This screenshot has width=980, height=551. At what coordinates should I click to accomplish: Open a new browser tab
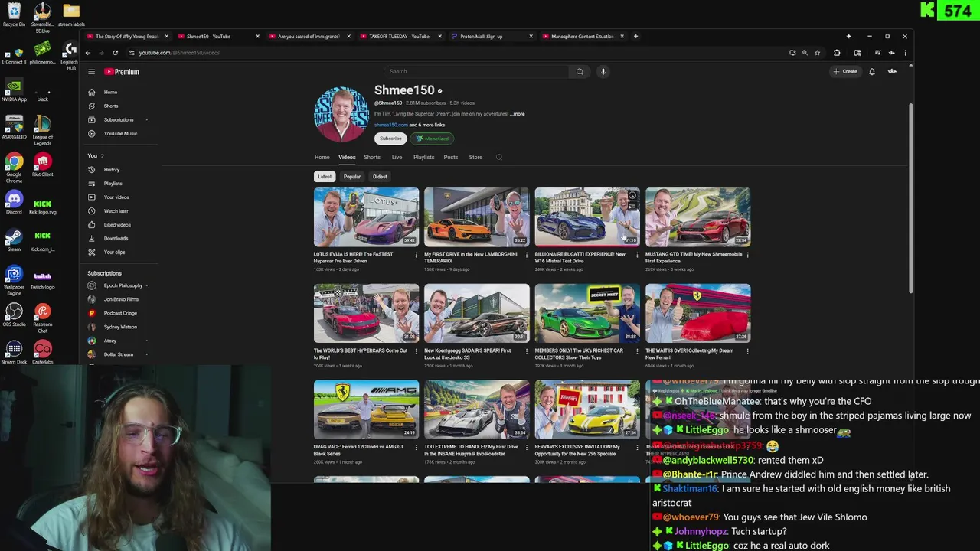pos(635,36)
